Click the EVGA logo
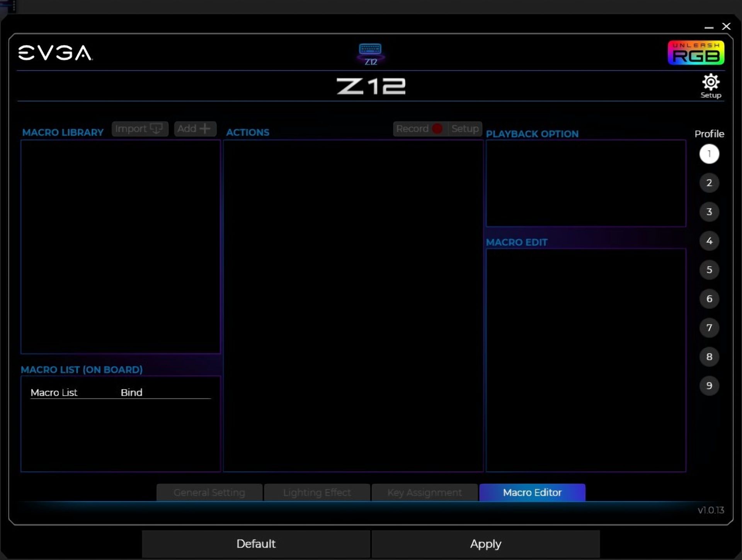742x560 pixels. 55,53
